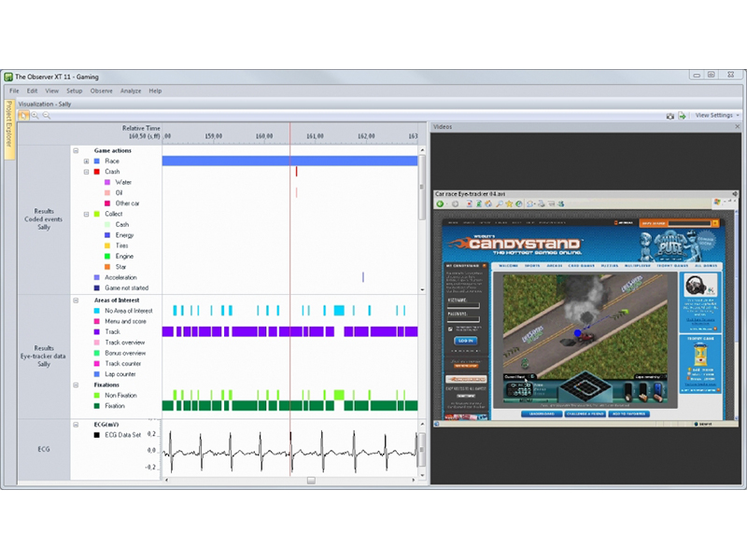Open the Analyze menu
Image resolution: width=747 pixels, height=560 pixels.
click(x=130, y=91)
